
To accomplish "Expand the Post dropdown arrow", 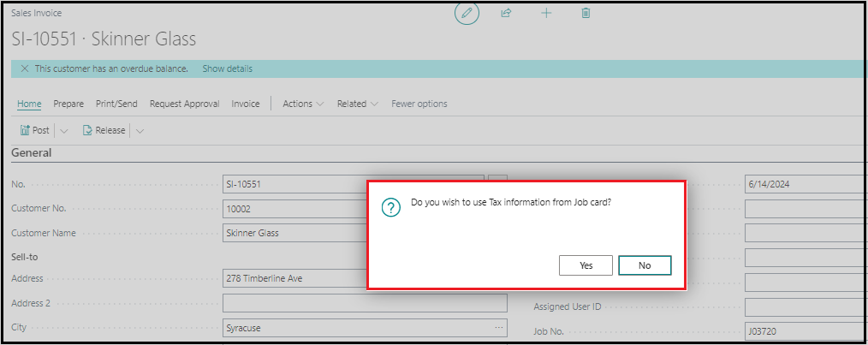I will coord(64,131).
